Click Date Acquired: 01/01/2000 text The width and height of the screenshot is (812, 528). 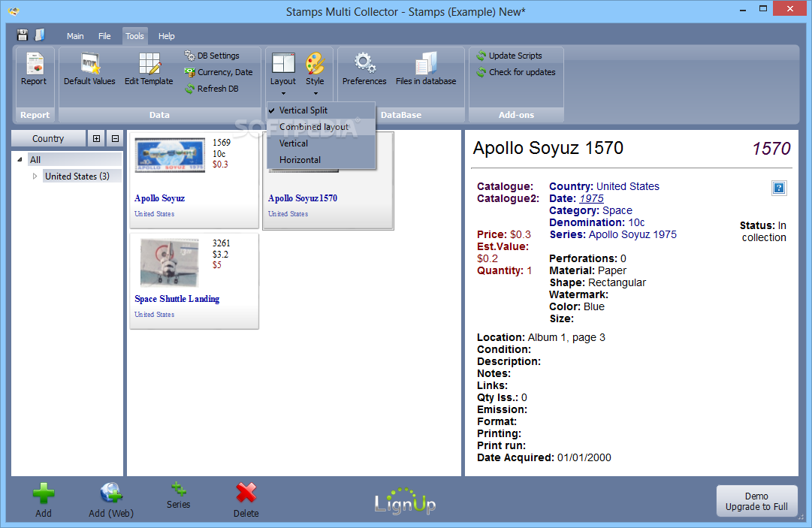[544, 457]
